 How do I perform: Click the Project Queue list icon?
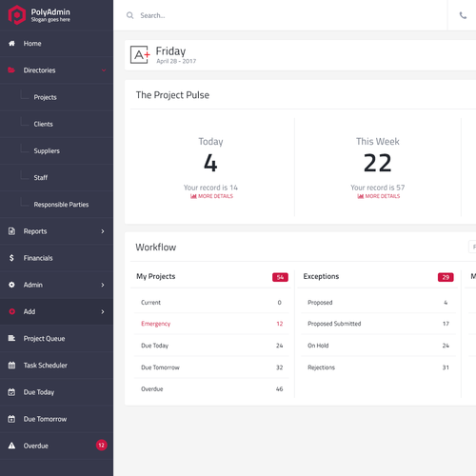click(11, 338)
